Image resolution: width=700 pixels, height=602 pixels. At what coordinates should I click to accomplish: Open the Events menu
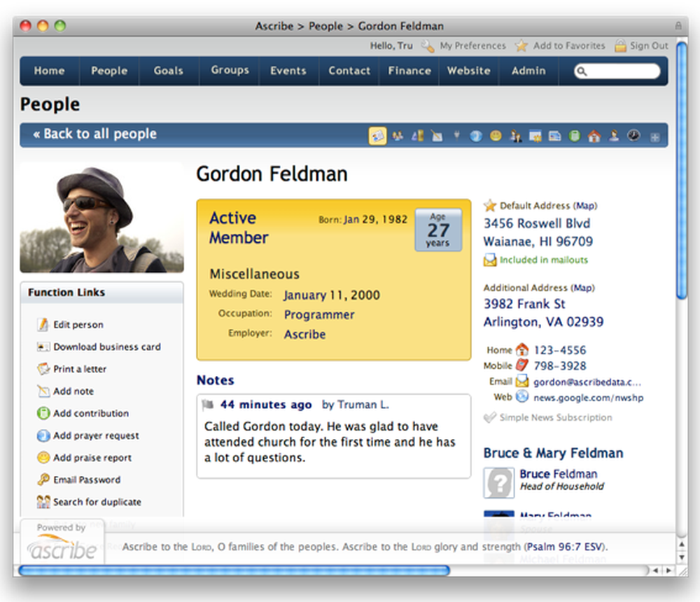[288, 71]
